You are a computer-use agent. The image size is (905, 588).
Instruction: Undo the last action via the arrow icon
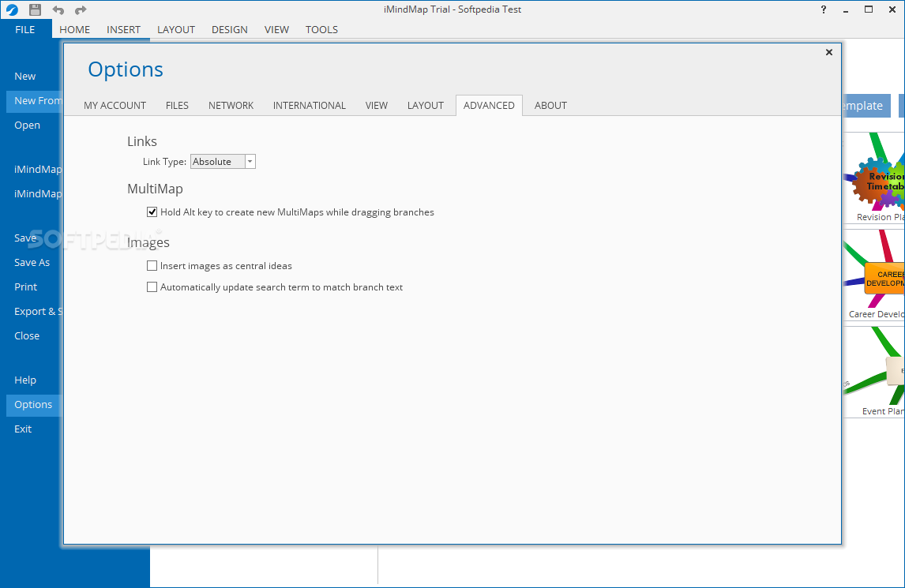[58, 9]
